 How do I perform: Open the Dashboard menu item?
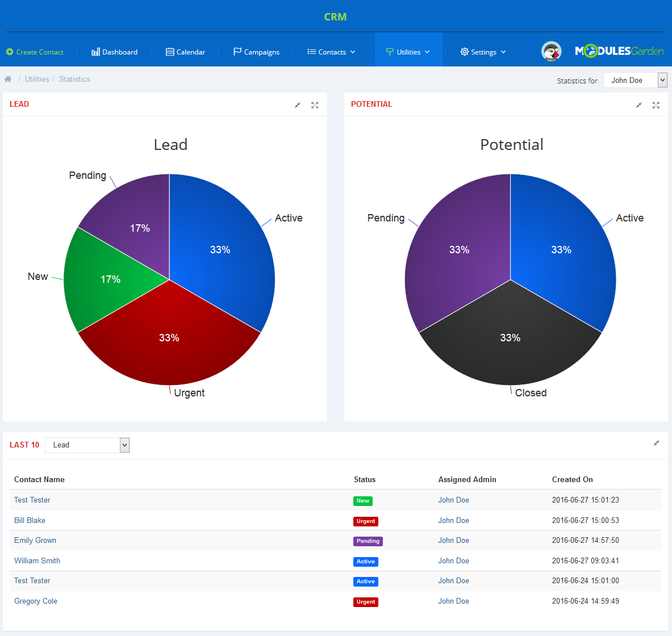pos(114,52)
